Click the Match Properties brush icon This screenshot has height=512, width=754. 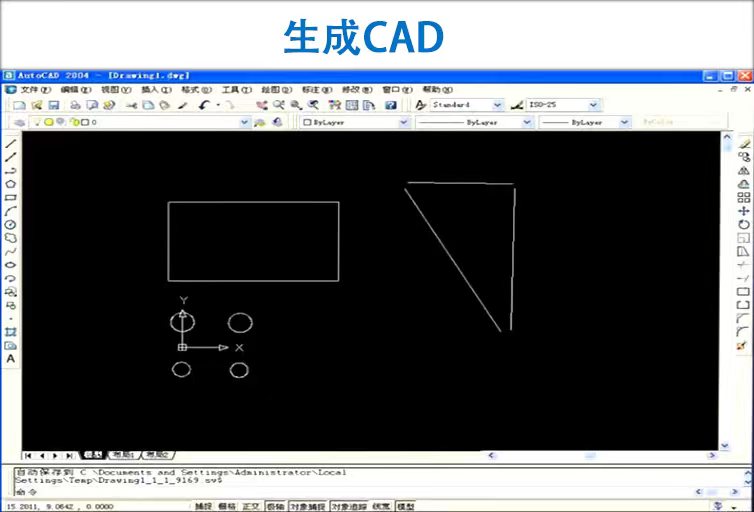click(182, 105)
